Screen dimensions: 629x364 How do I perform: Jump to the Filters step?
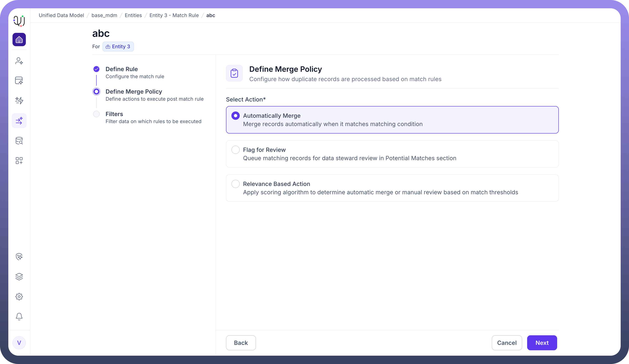click(114, 114)
